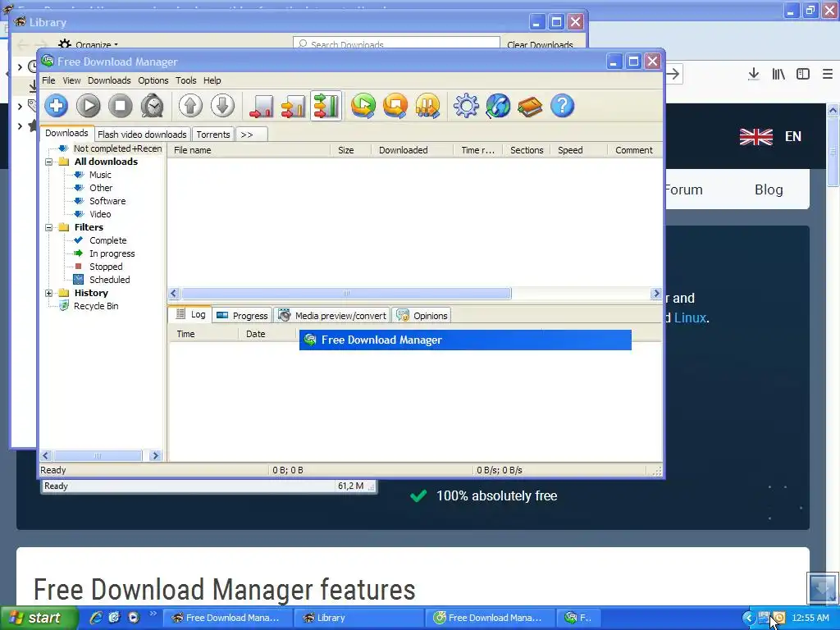Open the File menu
Screen dimensions: 840x630
[x=48, y=80]
